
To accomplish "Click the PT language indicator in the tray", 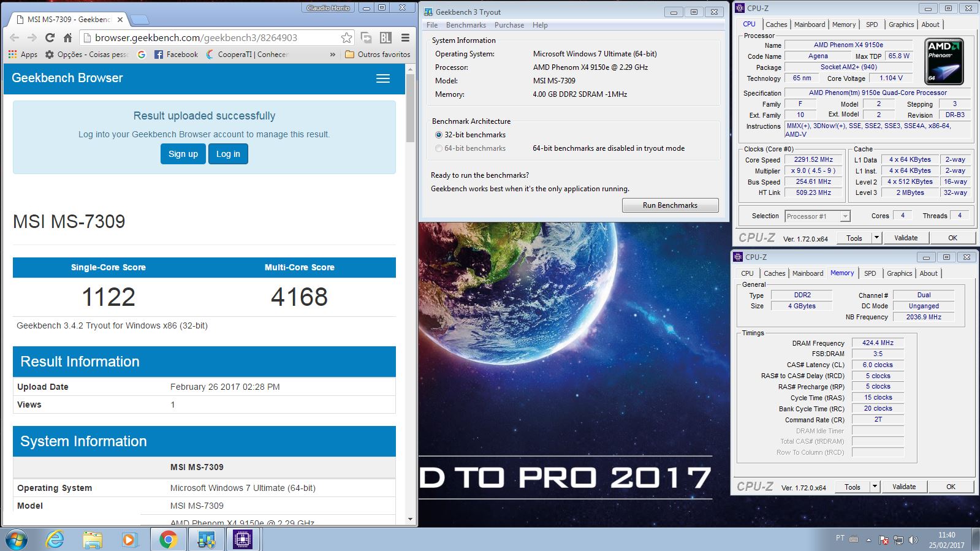I will 840,538.
